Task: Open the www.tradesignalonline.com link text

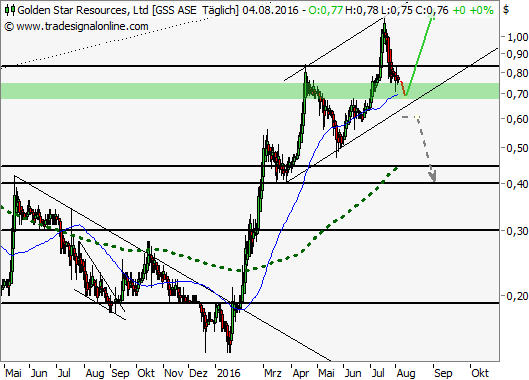Action: click(82, 26)
